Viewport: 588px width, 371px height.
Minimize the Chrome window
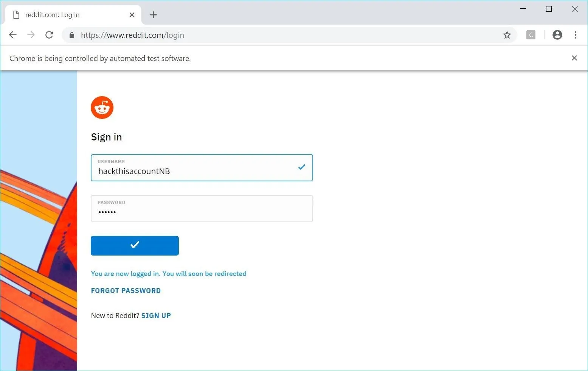[x=523, y=9]
